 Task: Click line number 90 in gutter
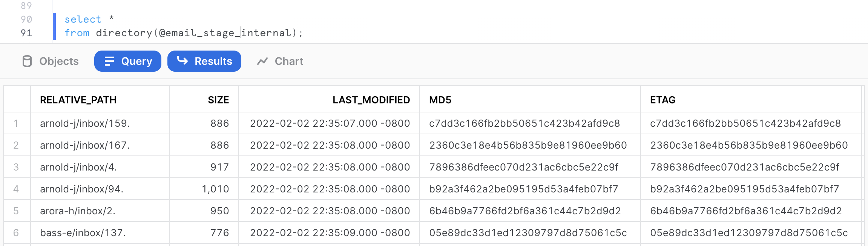coord(26,19)
